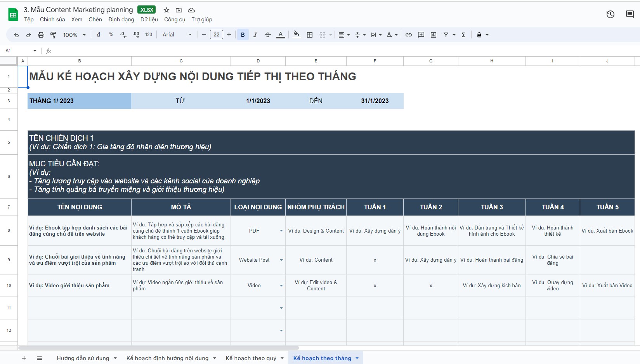This screenshot has width=640, height=364.
Task: Insert comment icon in toolbar
Action: pyautogui.click(x=421, y=35)
